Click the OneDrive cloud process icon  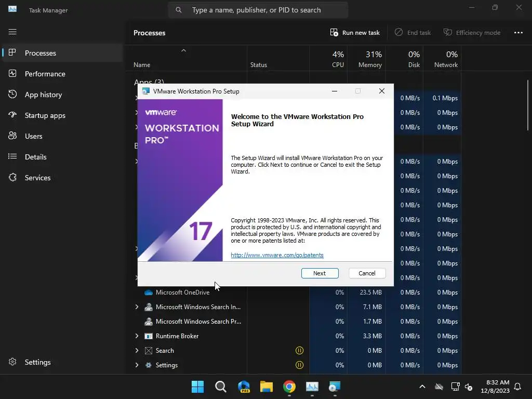[148, 292]
